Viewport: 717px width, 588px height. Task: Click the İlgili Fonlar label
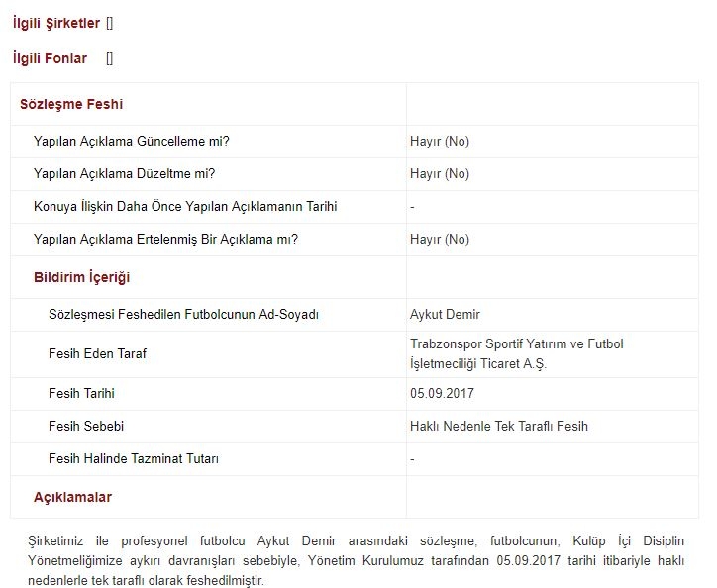(51, 58)
